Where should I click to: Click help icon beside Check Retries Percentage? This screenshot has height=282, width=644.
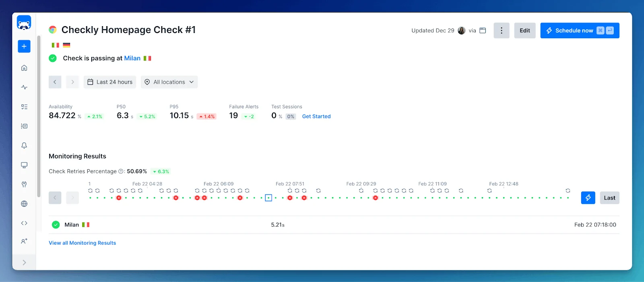pos(121,171)
